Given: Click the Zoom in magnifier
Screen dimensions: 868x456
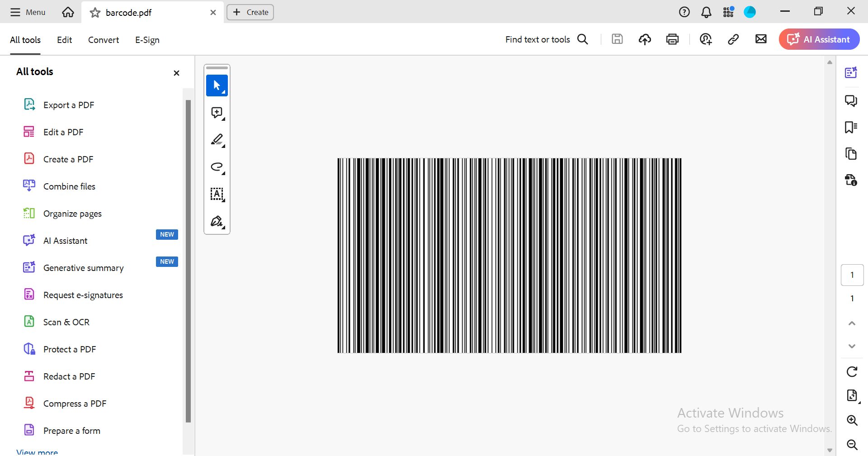Looking at the screenshot, I should 852,420.
